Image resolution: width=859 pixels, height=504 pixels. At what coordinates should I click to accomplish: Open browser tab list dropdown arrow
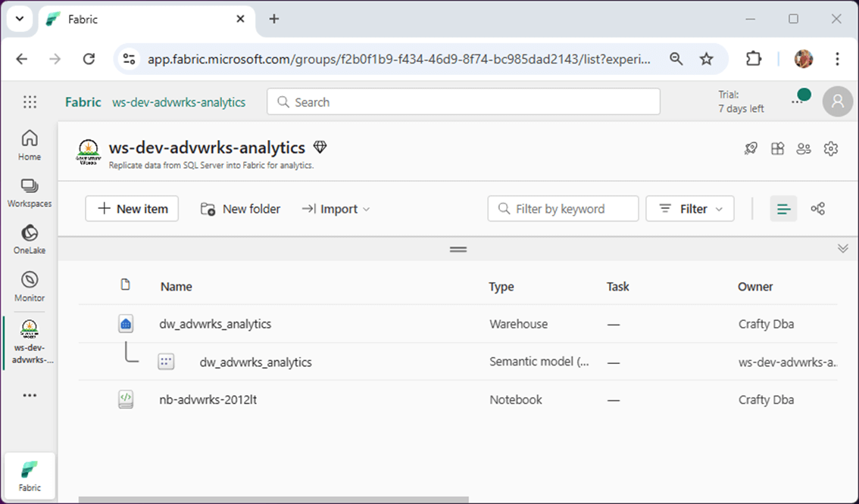(x=20, y=19)
